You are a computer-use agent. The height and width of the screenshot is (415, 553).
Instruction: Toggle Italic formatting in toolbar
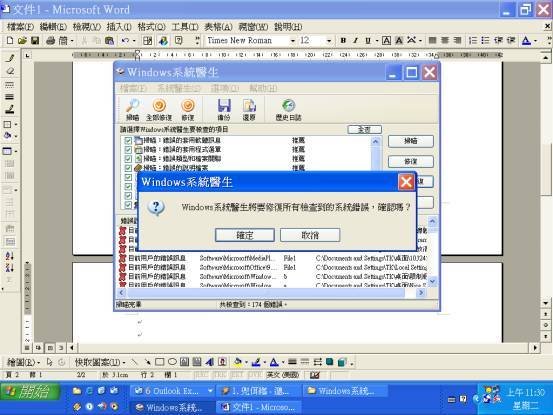pos(355,41)
